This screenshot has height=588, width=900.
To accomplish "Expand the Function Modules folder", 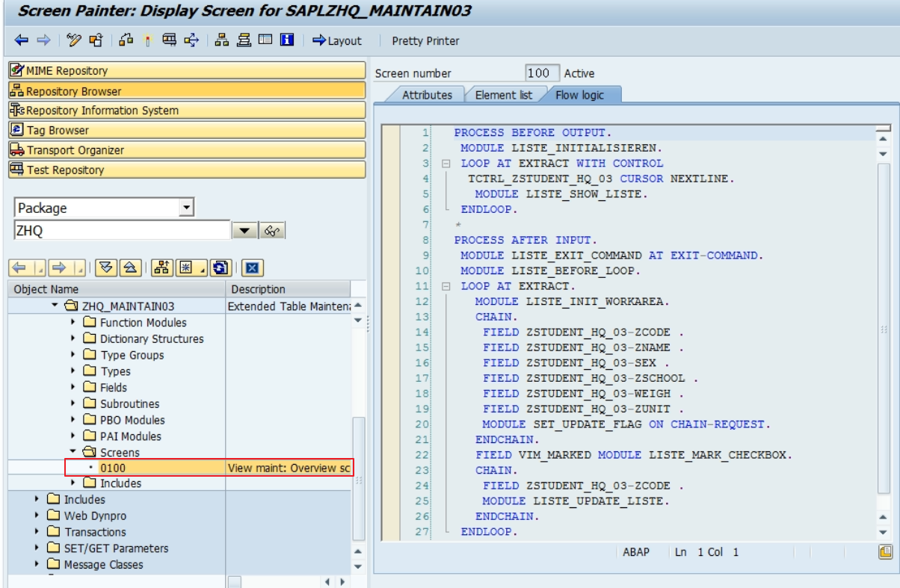I will tap(73, 322).
